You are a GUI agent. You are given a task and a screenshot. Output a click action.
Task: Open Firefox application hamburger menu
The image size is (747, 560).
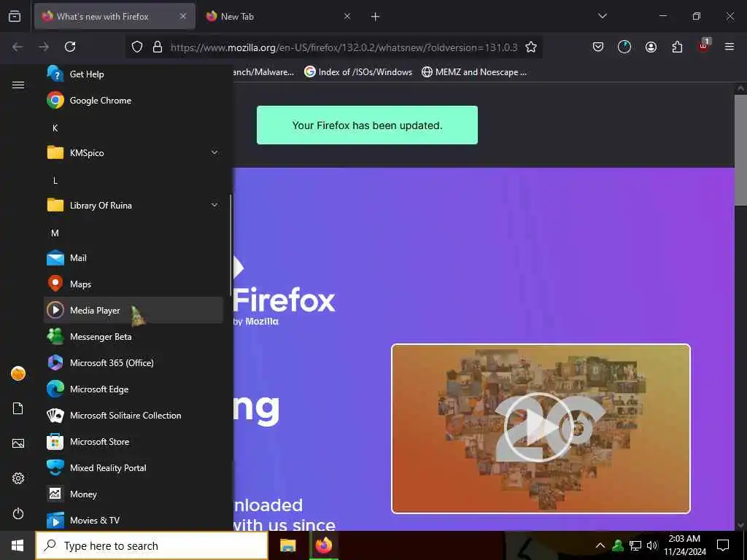(729, 47)
